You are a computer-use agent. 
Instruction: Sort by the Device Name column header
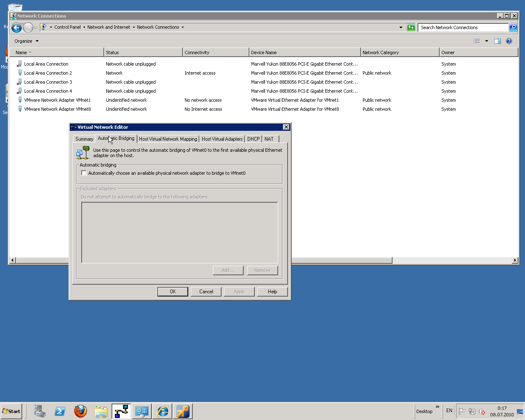click(305, 52)
